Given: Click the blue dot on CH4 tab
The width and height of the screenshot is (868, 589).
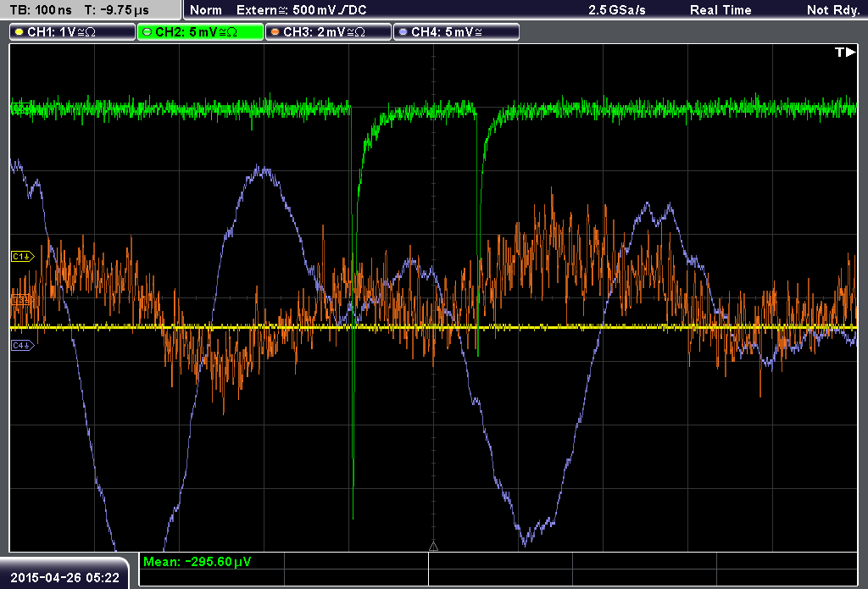Looking at the screenshot, I should tap(403, 32).
